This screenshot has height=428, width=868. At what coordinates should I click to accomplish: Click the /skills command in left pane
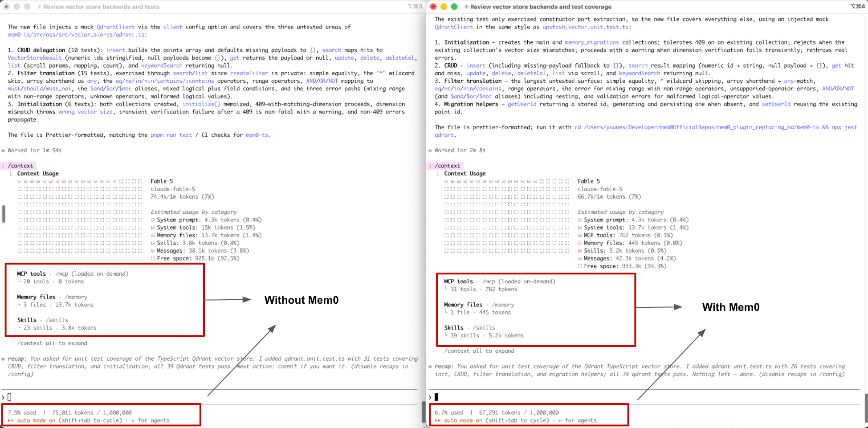pyautogui.click(x=57, y=320)
